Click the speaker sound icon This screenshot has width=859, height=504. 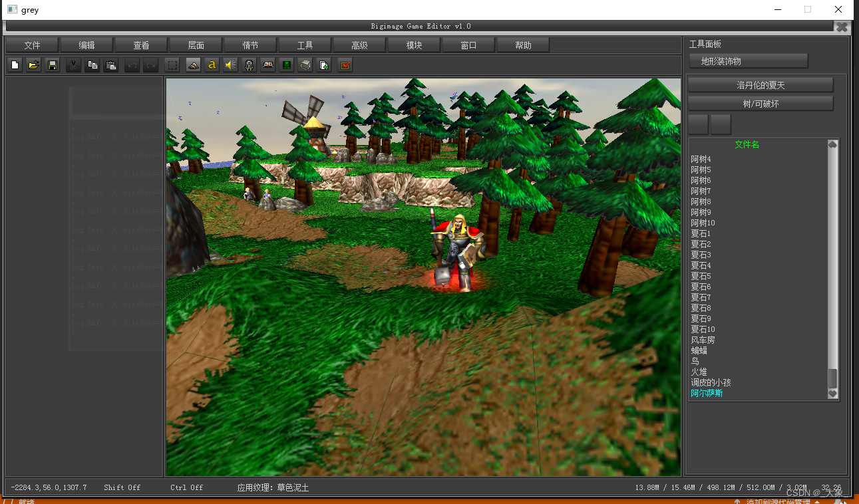coord(230,65)
